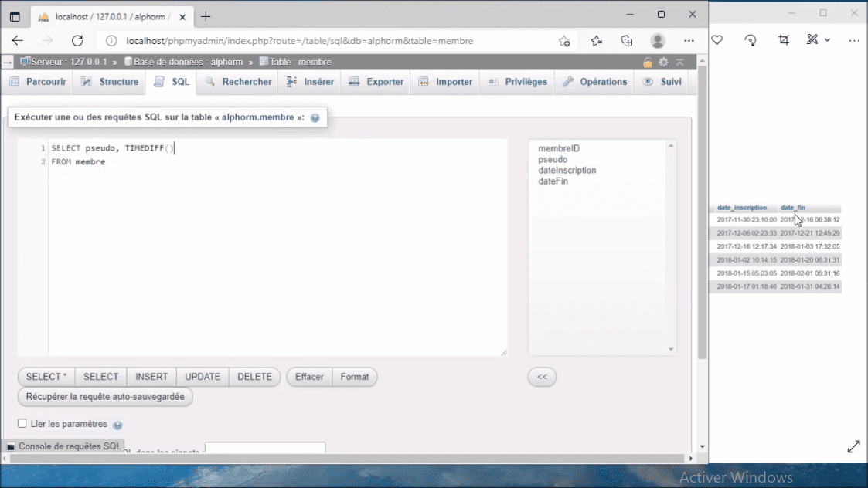Insert selected column with << button
Viewport: 868px width, 488px height.
(x=542, y=377)
